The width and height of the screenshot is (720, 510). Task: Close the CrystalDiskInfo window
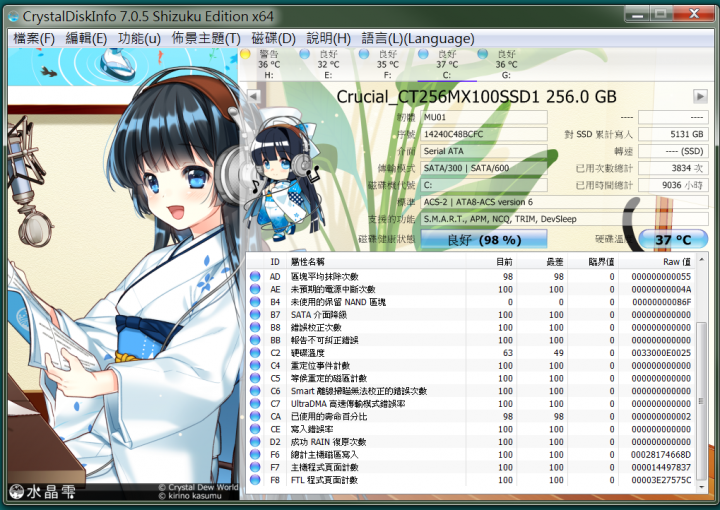click(693, 14)
